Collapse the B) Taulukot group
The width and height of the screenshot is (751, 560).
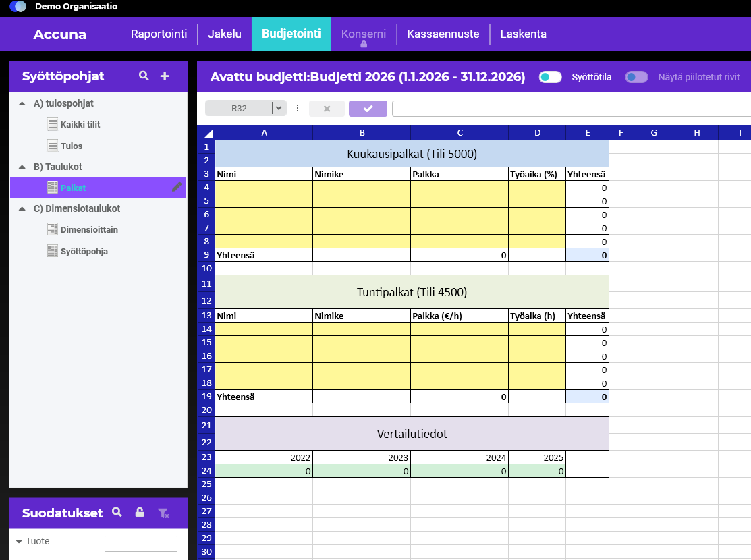pos(22,167)
